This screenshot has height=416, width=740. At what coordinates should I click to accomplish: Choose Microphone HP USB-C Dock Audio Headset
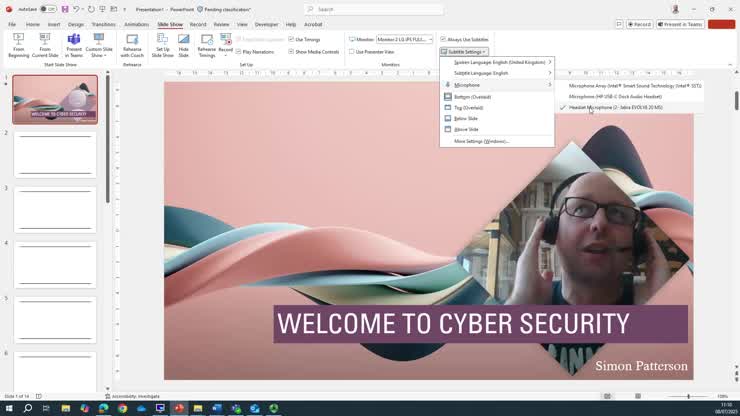click(630, 97)
